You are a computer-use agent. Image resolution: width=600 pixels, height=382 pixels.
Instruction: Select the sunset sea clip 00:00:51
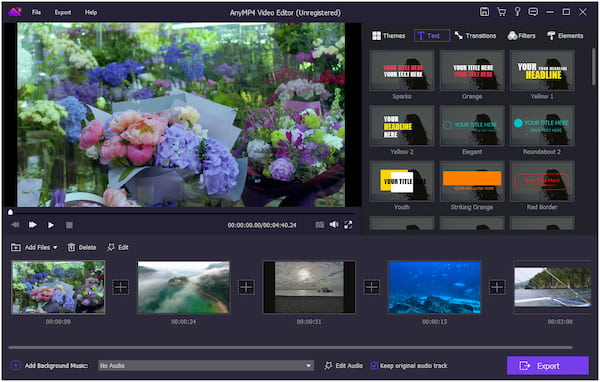tap(309, 287)
